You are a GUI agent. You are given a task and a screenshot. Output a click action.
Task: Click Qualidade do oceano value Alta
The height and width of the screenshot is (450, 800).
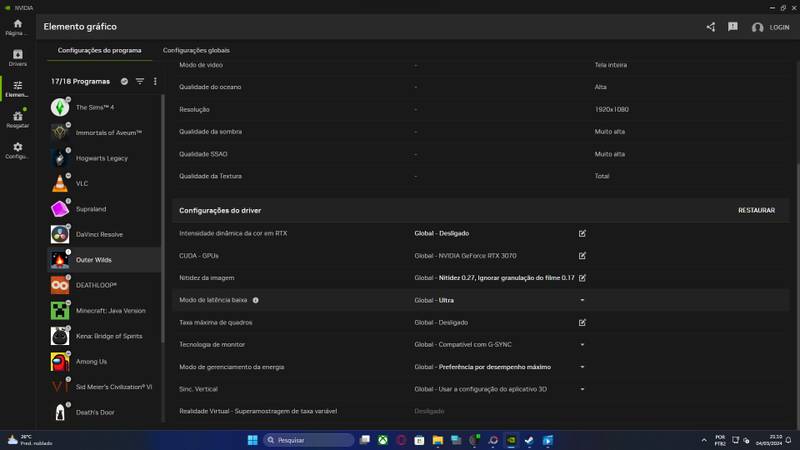pyautogui.click(x=600, y=87)
